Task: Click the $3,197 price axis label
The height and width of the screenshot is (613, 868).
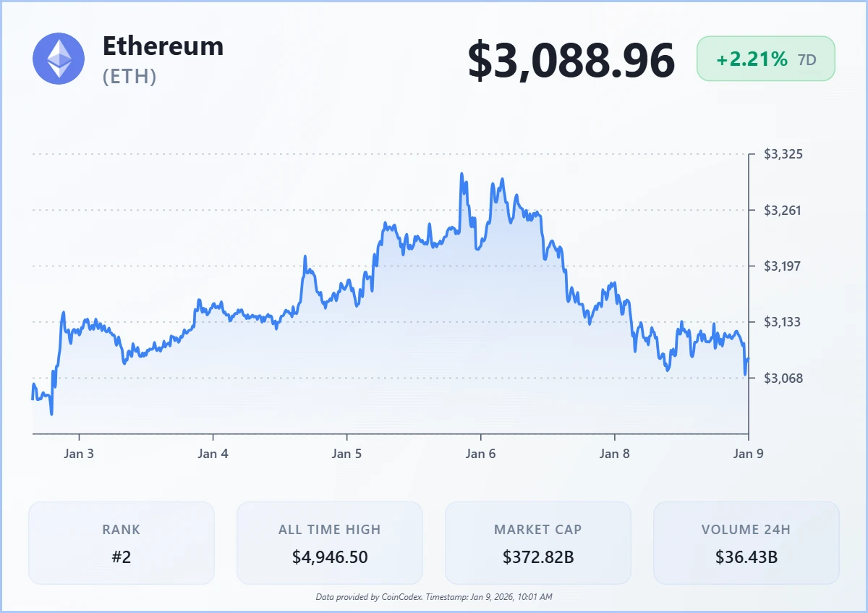Action: (x=784, y=266)
